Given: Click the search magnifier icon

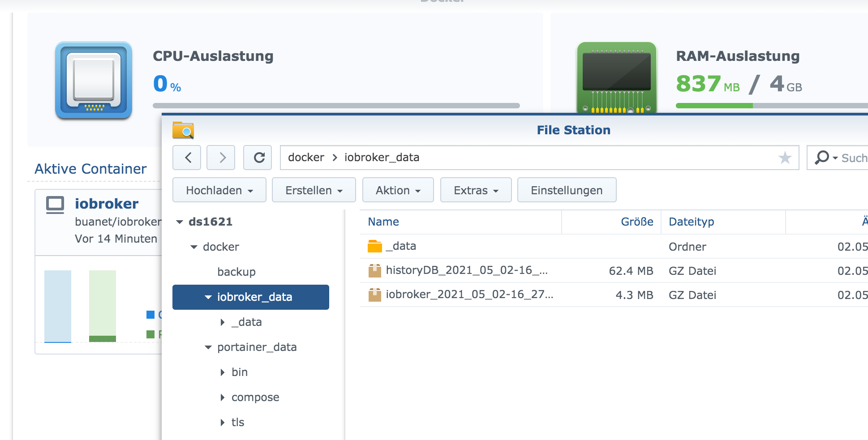Looking at the screenshot, I should point(822,158).
